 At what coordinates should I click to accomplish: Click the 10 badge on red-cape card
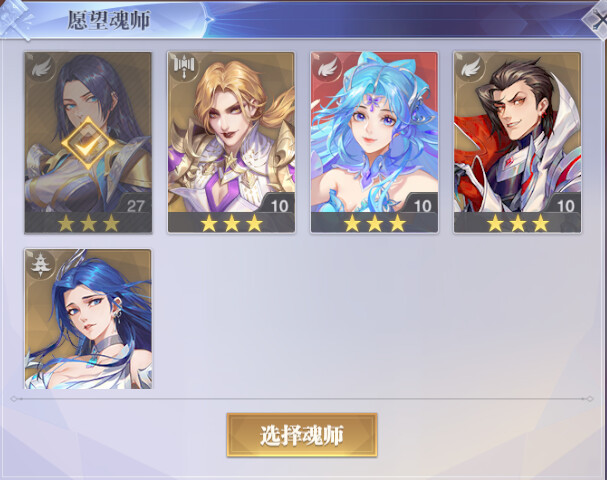[565, 205]
